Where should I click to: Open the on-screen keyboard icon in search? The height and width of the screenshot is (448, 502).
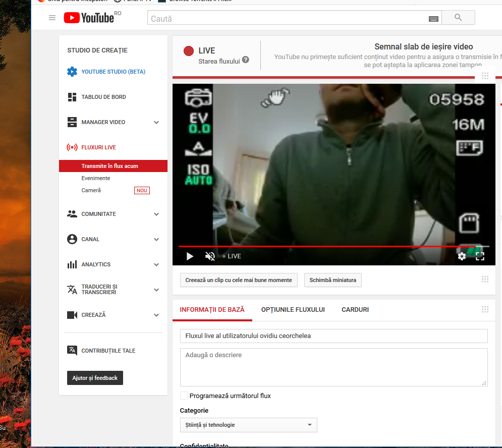tap(433, 19)
